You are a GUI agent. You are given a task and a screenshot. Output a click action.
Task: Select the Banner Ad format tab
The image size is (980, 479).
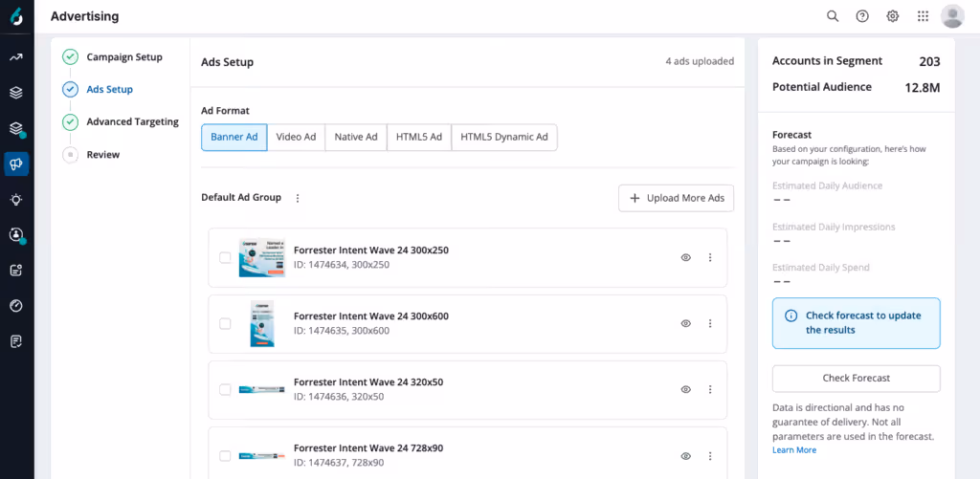coord(234,138)
